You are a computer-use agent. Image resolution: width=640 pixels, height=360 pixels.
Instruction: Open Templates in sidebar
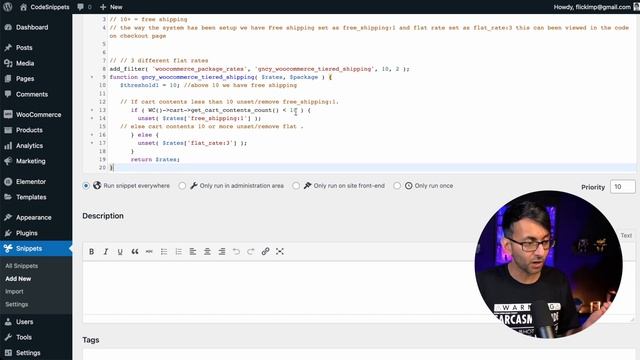pyautogui.click(x=31, y=197)
